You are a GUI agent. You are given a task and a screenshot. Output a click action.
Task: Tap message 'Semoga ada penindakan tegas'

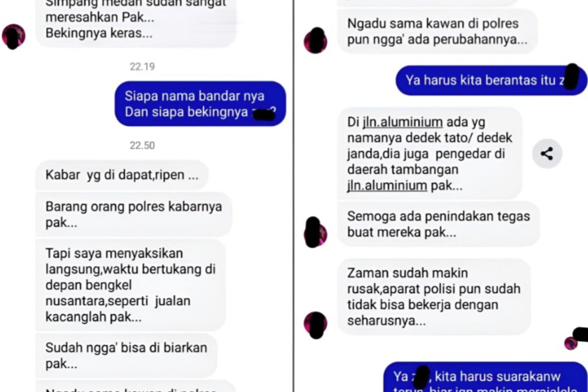[438, 224]
